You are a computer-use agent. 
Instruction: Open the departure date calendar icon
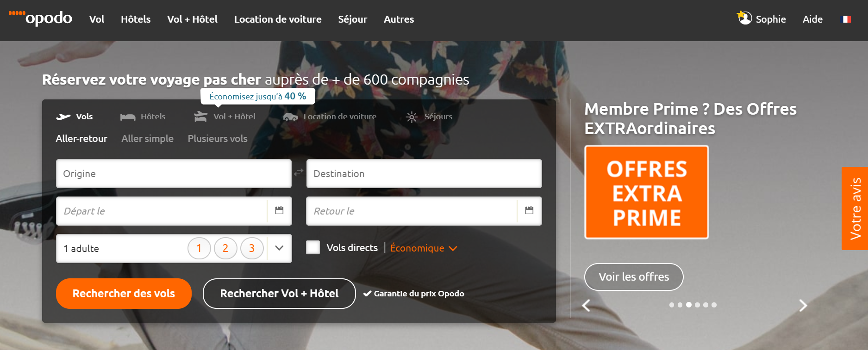(279, 210)
